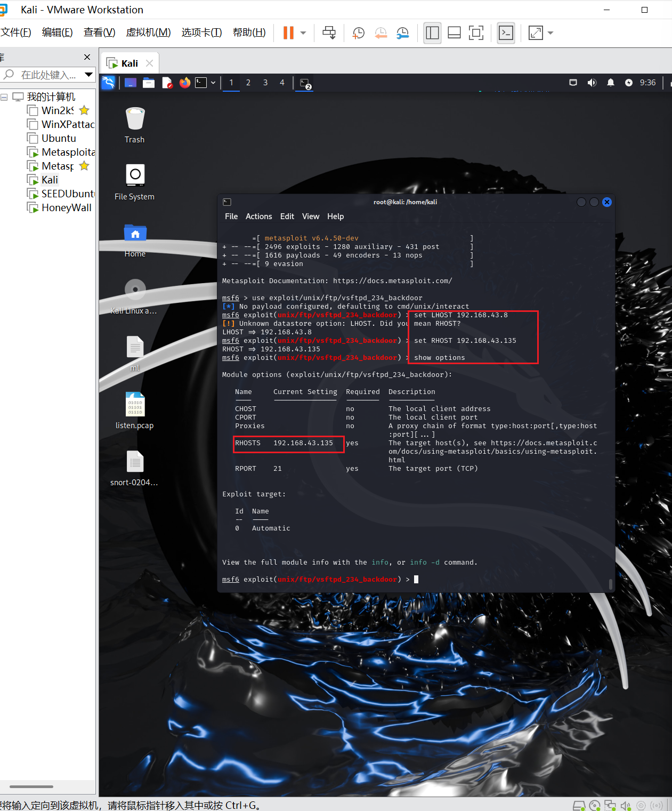The image size is (672, 811).
Task: Open the 选项卡(T) menu
Action: (201, 33)
